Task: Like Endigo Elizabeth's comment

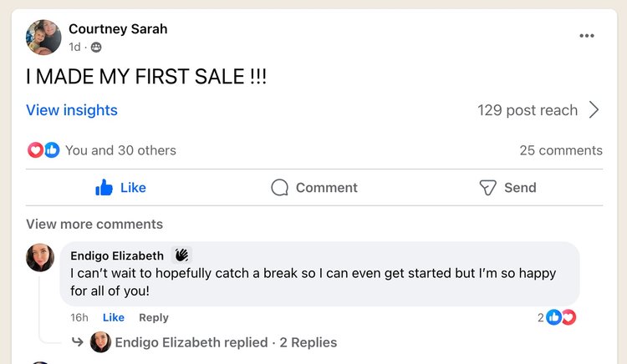Action: click(113, 317)
